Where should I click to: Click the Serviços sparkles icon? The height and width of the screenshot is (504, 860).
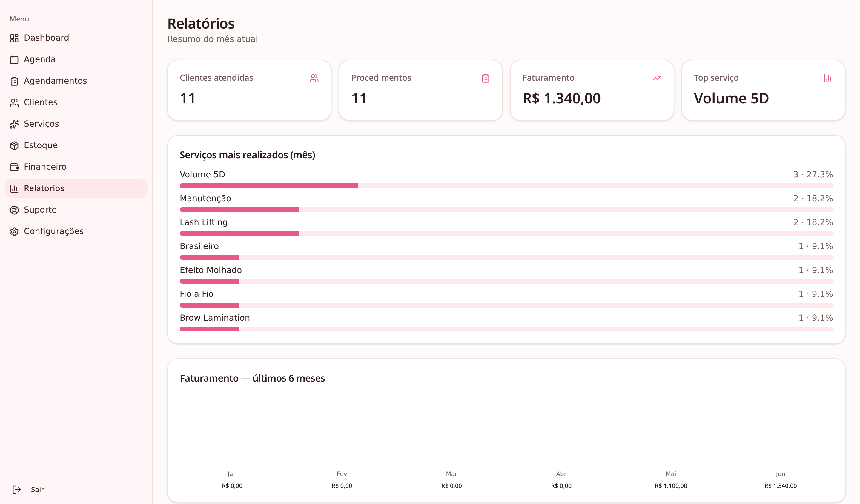[14, 124]
